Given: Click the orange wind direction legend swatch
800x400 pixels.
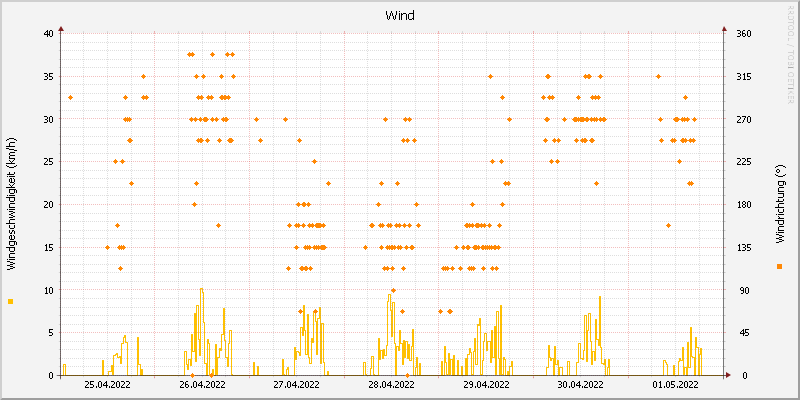Looking at the screenshot, I should [779, 266].
